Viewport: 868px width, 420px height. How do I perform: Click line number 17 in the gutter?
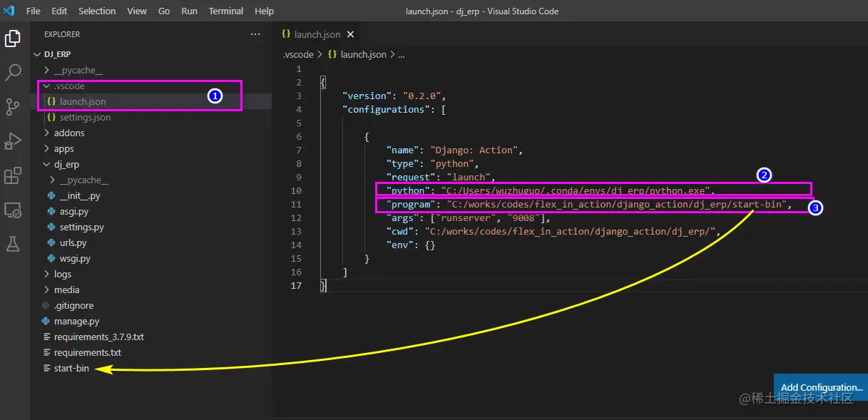coord(297,285)
